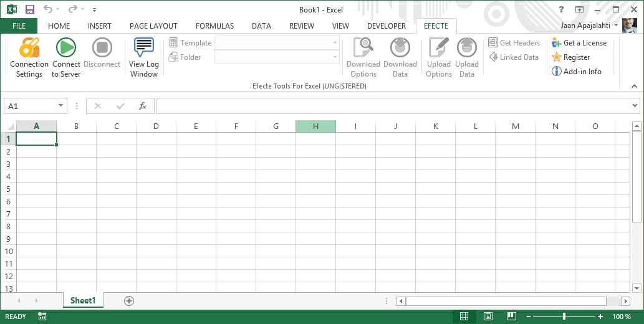Screen dimensions: 644x324
Task: Open Add-in Info
Action: (x=577, y=71)
